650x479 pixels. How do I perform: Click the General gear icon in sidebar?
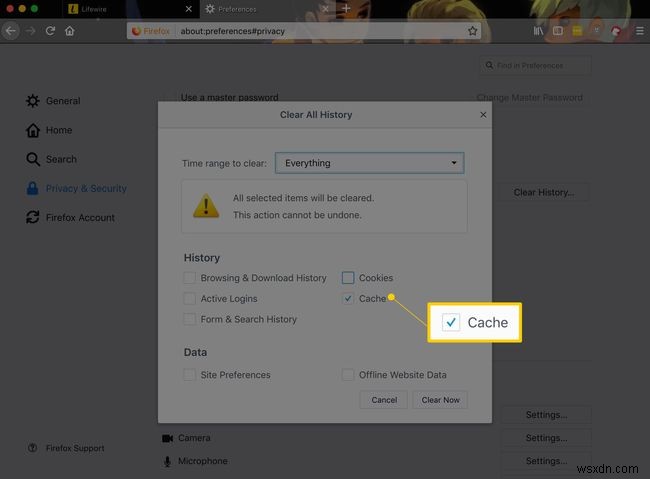point(33,101)
